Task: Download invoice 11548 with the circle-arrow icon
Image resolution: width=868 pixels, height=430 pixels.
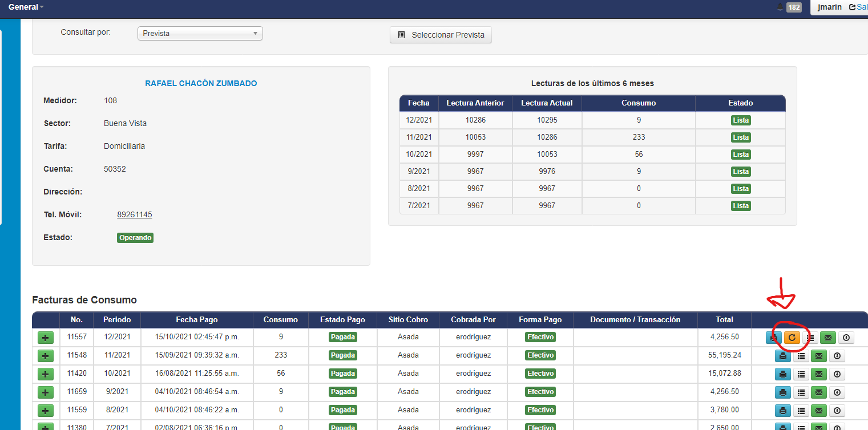Action: 837,356
